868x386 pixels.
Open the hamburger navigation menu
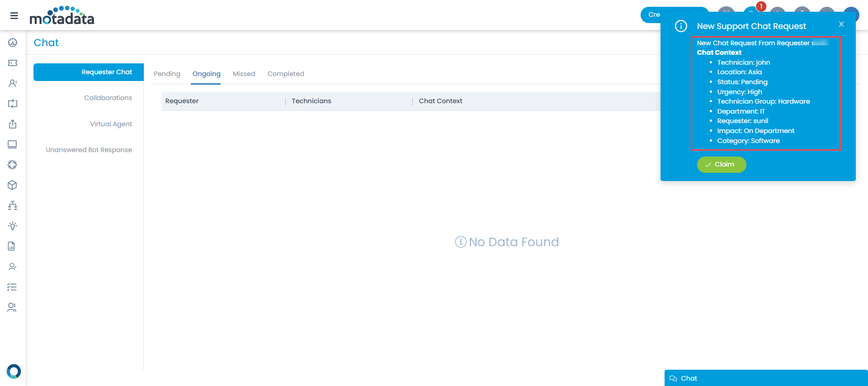[14, 16]
